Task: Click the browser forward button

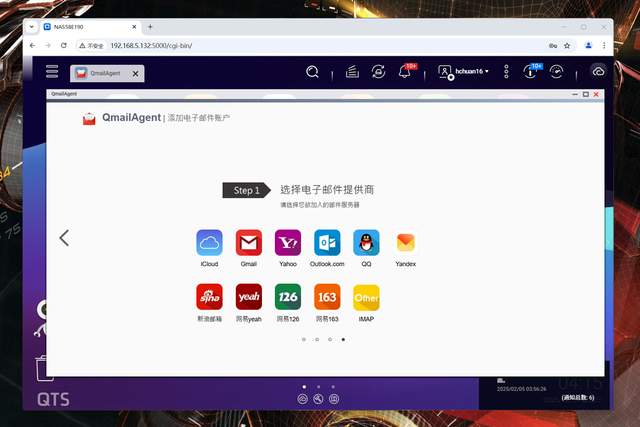Action: 48,45
